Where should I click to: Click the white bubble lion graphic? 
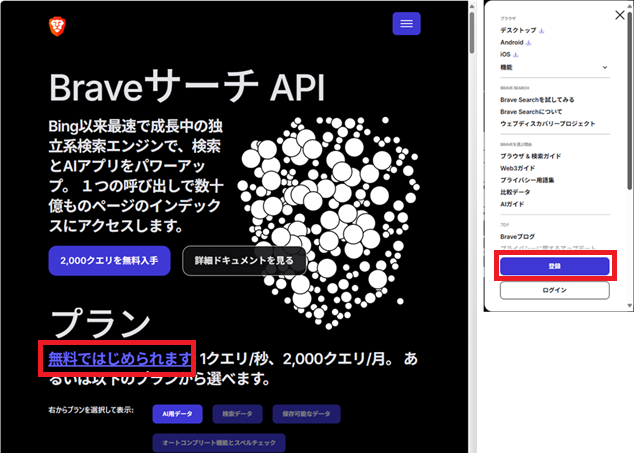click(329, 222)
